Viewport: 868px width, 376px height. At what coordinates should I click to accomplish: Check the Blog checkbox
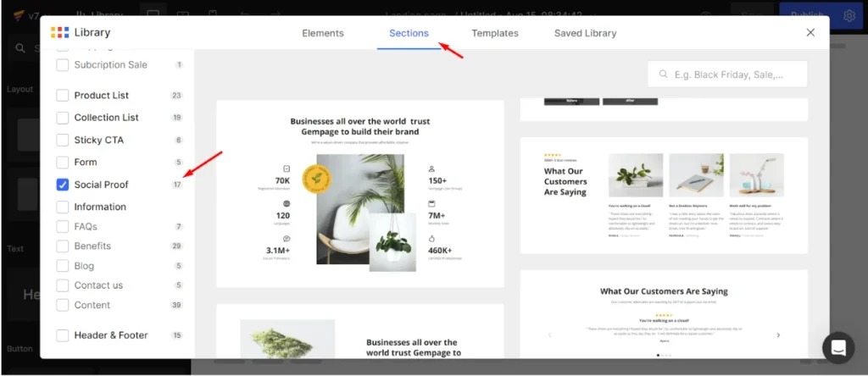pos(63,266)
